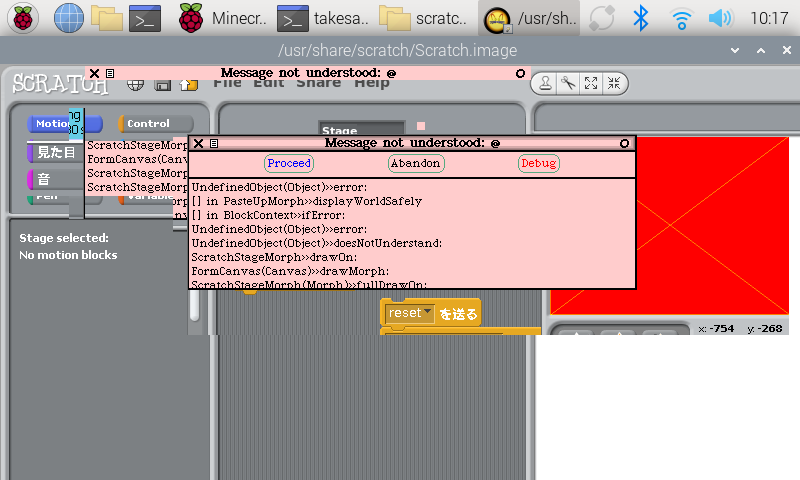This screenshot has height=480, width=800.
Task: Select the shrink sprite tool
Action: click(x=614, y=83)
